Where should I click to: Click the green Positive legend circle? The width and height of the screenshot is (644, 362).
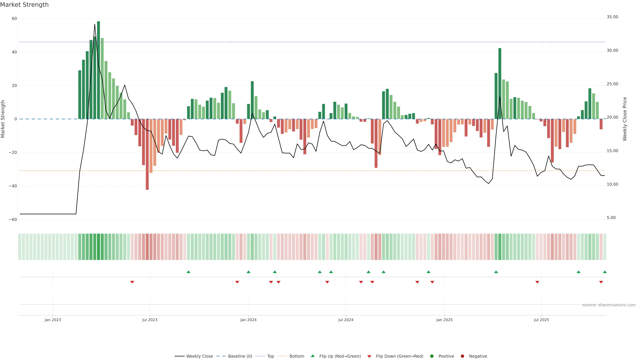(x=432, y=356)
